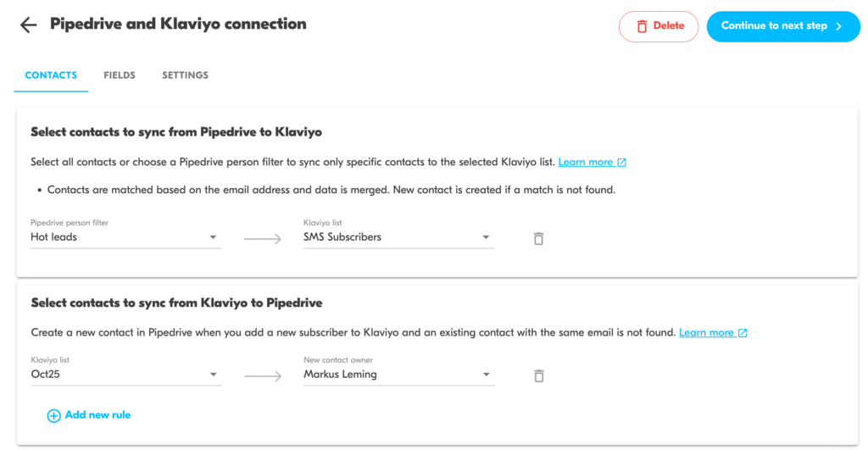The width and height of the screenshot is (868, 450).
Task: Click Continue to next step
Action: (x=774, y=26)
